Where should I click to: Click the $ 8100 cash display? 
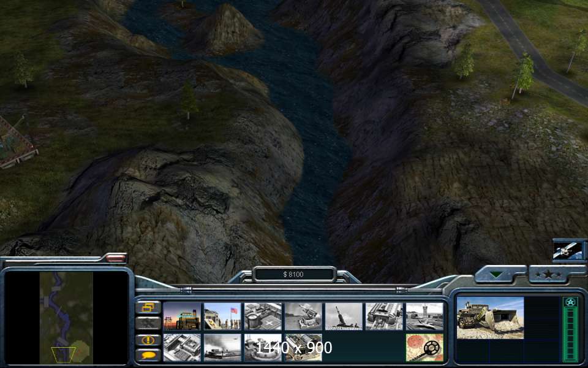[293, 275]
